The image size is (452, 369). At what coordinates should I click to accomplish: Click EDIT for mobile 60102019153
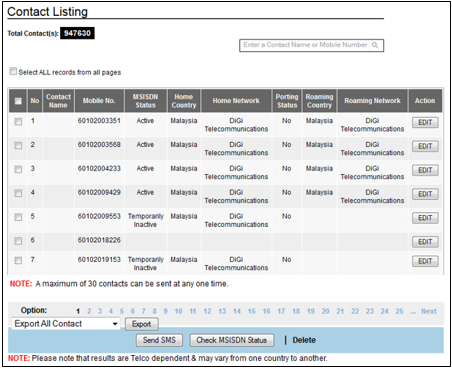(425, 261)
